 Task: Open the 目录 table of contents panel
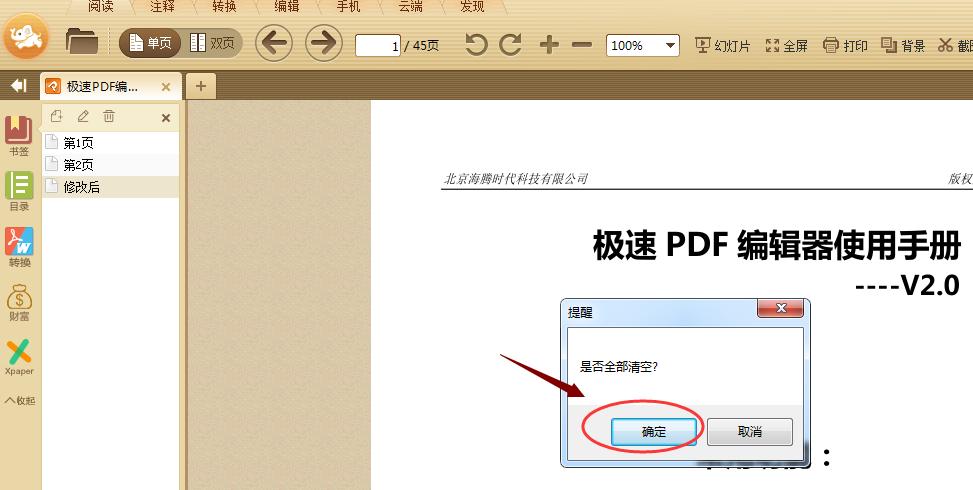coord(19,191)
